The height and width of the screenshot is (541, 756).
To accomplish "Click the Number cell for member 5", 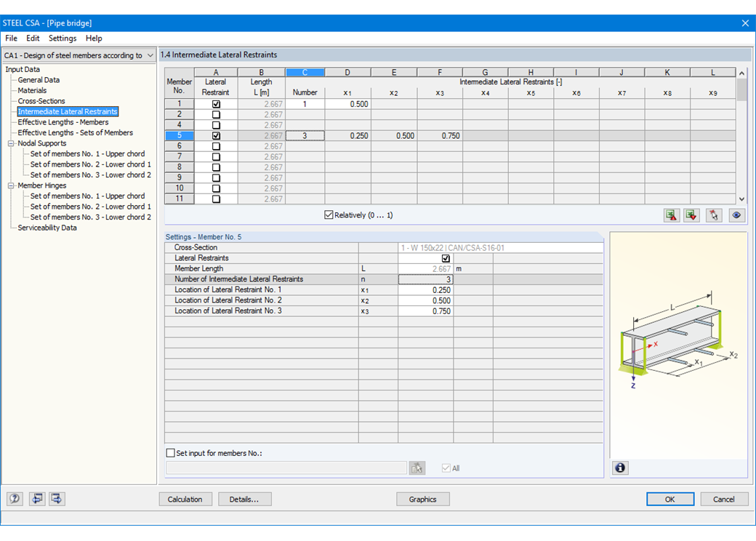I will (305, 136).
